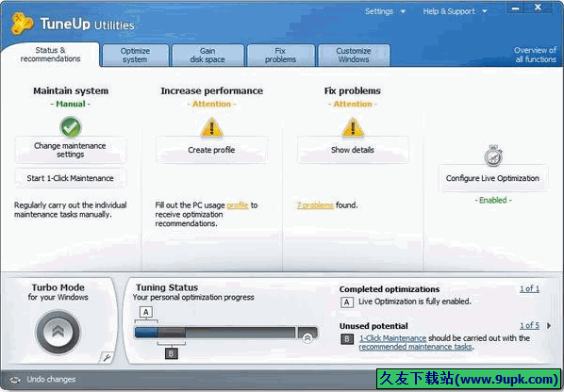The image size is (564, 392).
Task: Click the green checkmark Maintain system icon
Action: [x=71, y=127]
